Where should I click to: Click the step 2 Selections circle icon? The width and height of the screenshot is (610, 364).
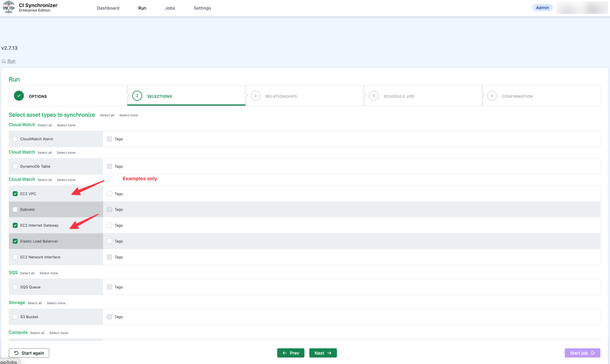pyautogui.click(x=137, y=96)
